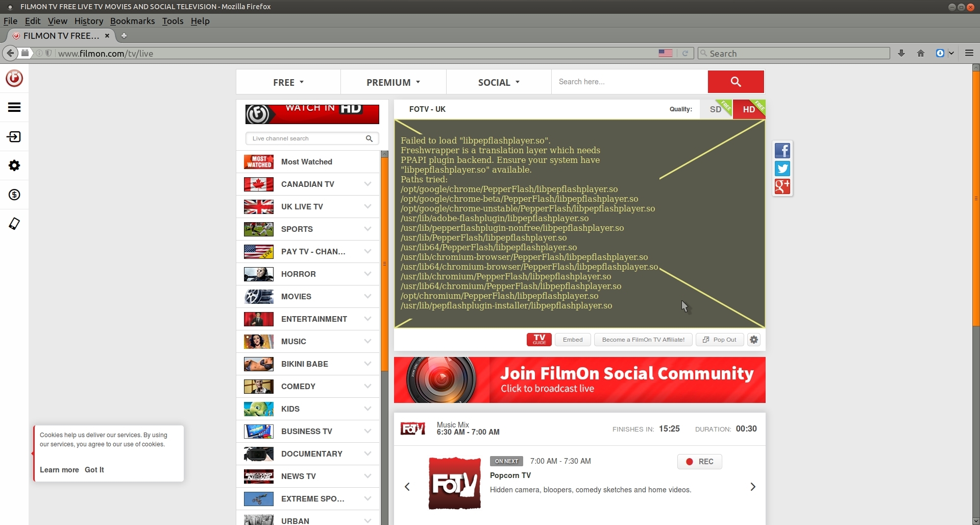Click the channel list orange scrollbar
980x525 pixels.
[x=384, y=263]
